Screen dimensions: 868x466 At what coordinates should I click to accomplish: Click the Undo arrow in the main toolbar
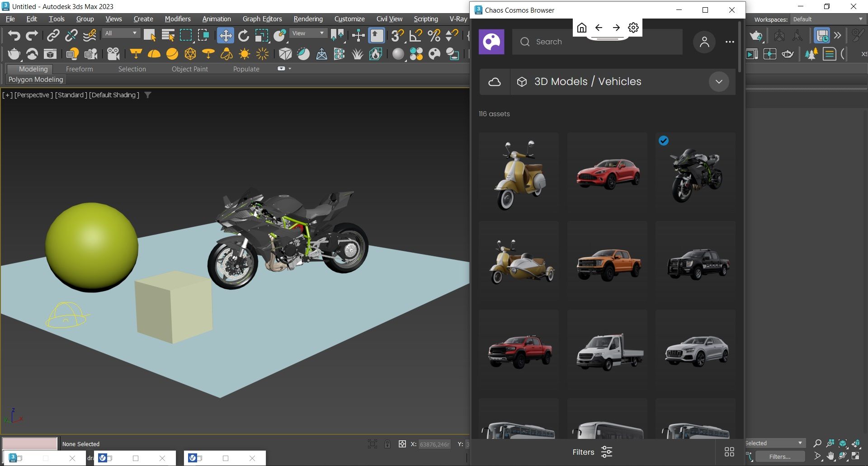[14, 35]
